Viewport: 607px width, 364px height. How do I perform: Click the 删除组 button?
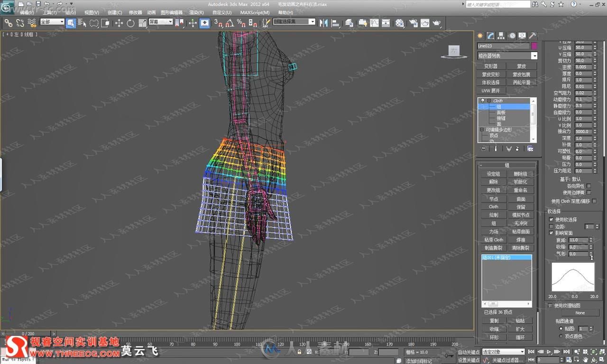tap(521, 174)
